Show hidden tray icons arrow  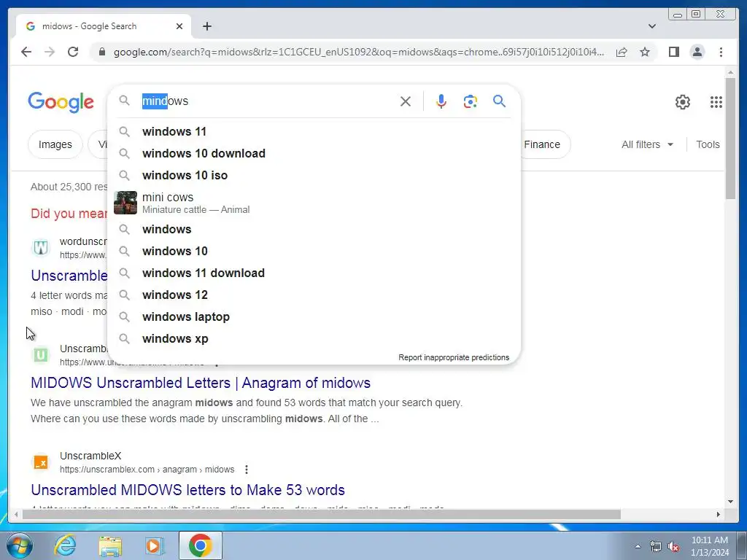click(x=638, y=546)
